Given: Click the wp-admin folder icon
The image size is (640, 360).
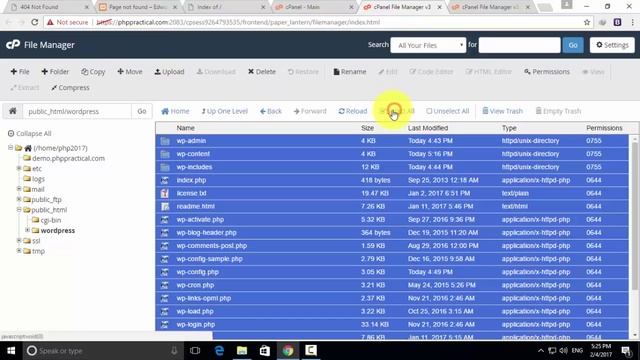Looking at the screenshot, I should 165,141.
